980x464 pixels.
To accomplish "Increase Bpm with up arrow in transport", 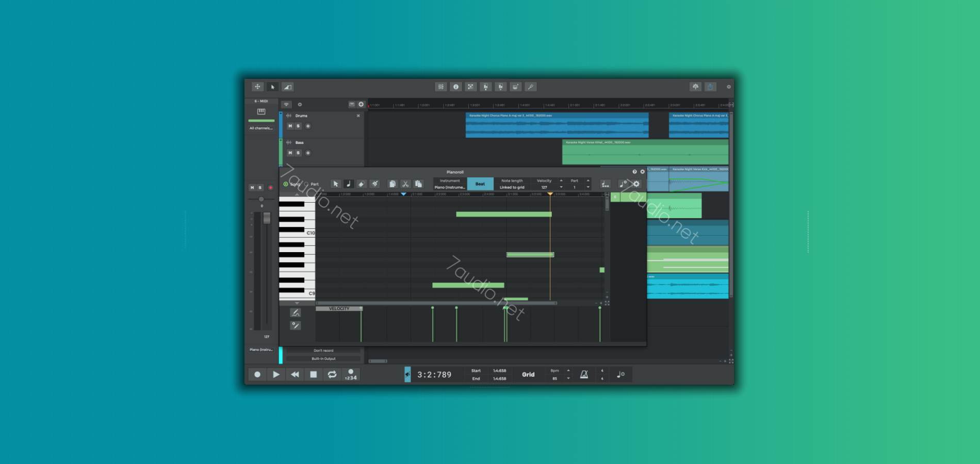I will pyautogui.click(x=568, y=370).
